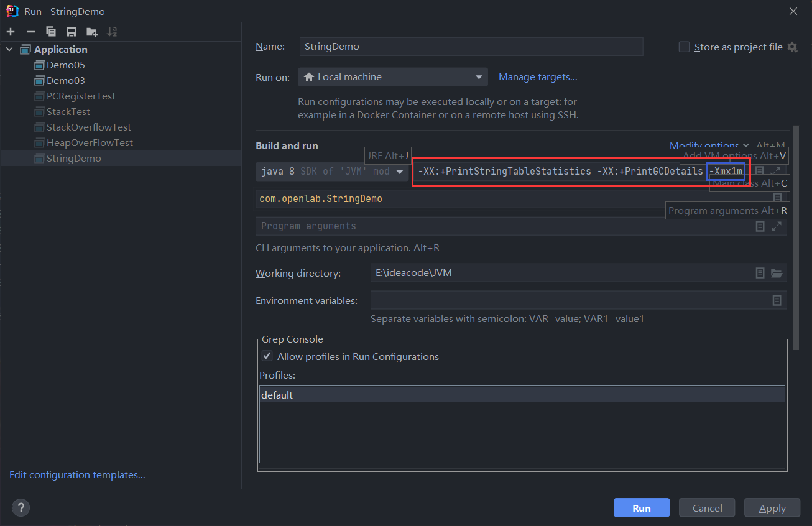Sort configurations alphabetically
The width and height of the screenshot is (812, 526).
pos(112,32)
